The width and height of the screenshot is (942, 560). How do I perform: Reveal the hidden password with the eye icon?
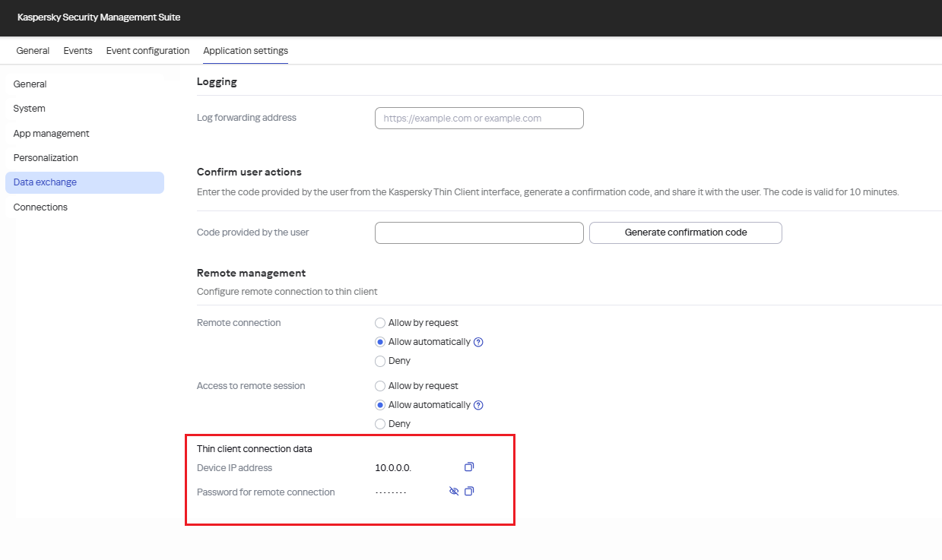click(453, 491)
